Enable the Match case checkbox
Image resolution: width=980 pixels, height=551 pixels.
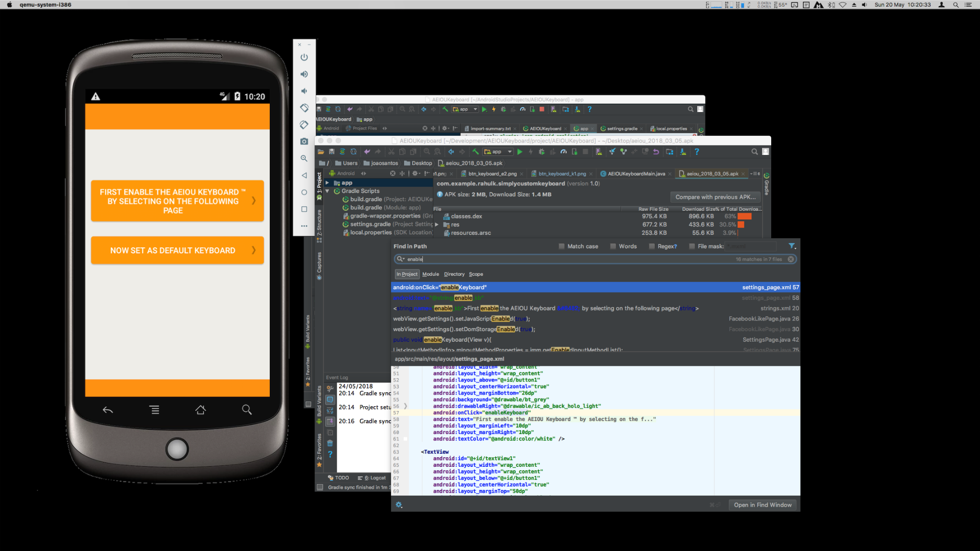click(x=561, y=246)
